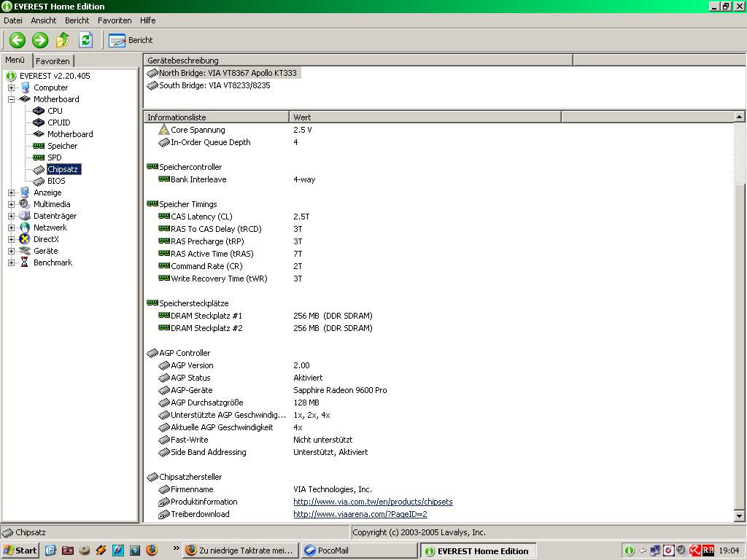Click the Gerätebeschreibung column header
This screenshot has height=560, width=747.
pyautogui.click(x=357, y=61)
